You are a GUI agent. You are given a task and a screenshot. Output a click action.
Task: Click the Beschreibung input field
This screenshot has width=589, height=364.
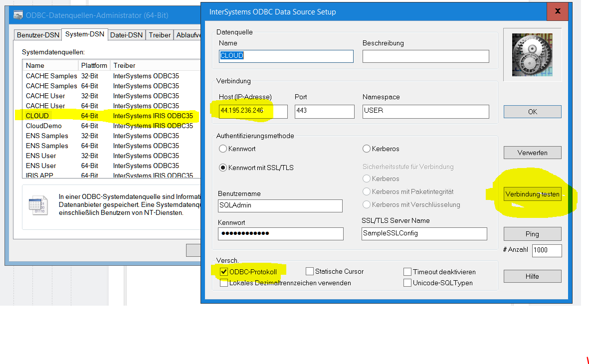[x=425, y=56]
